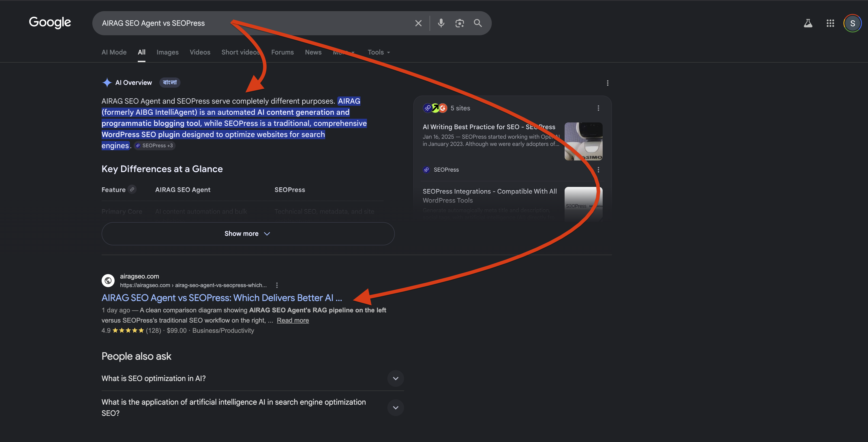Expand 'What is SEO optimization in AI?'

click(x=253, y=378)
